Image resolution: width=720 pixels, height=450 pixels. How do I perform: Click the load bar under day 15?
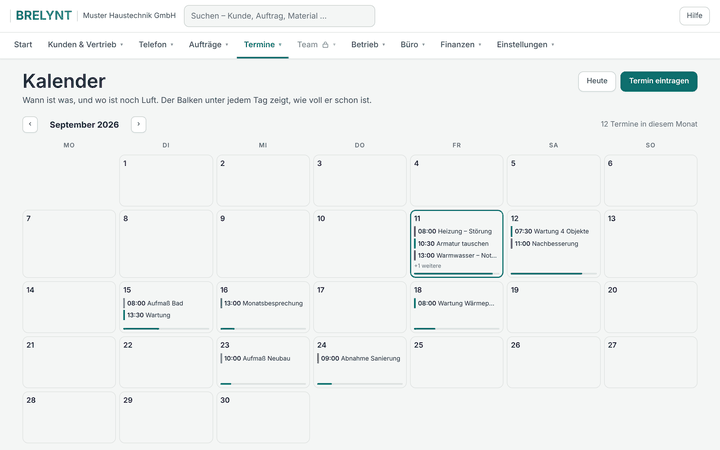coord(166,329)
